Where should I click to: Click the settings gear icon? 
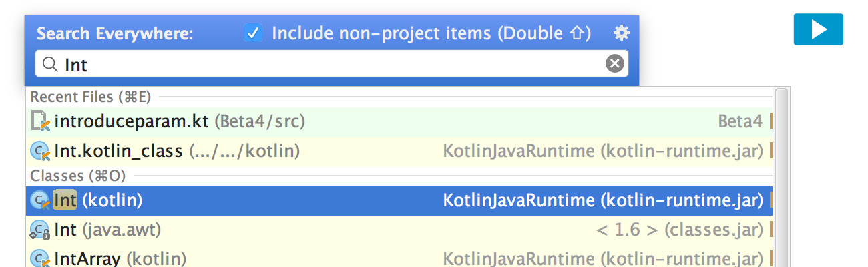(621, 33)
